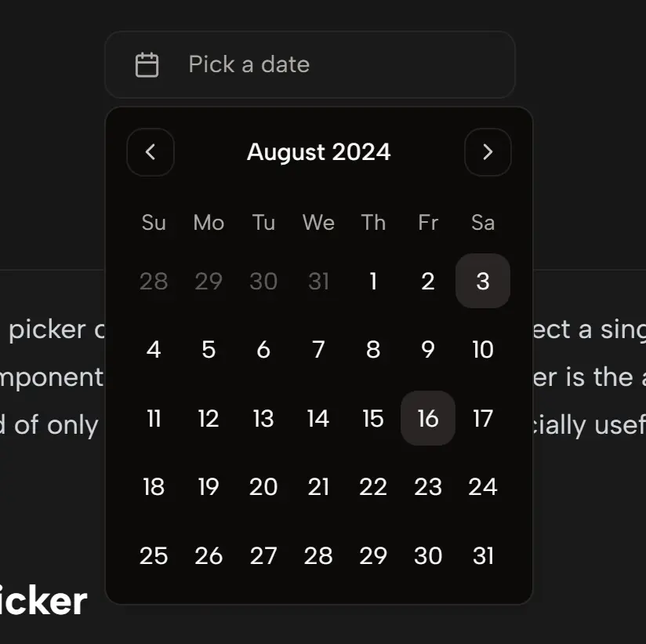
Task: Open previous month with the left chevron
Action: coord(151,152)
